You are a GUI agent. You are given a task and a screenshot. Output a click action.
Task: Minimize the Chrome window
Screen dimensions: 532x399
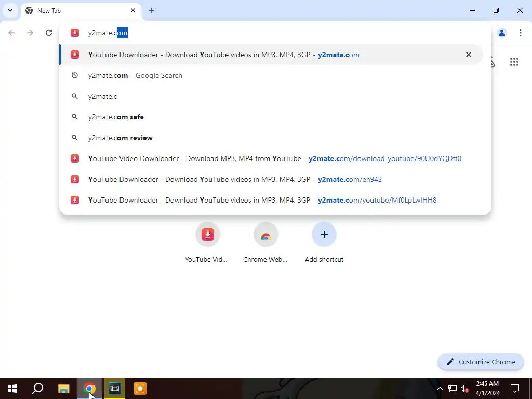coord(472,10)
